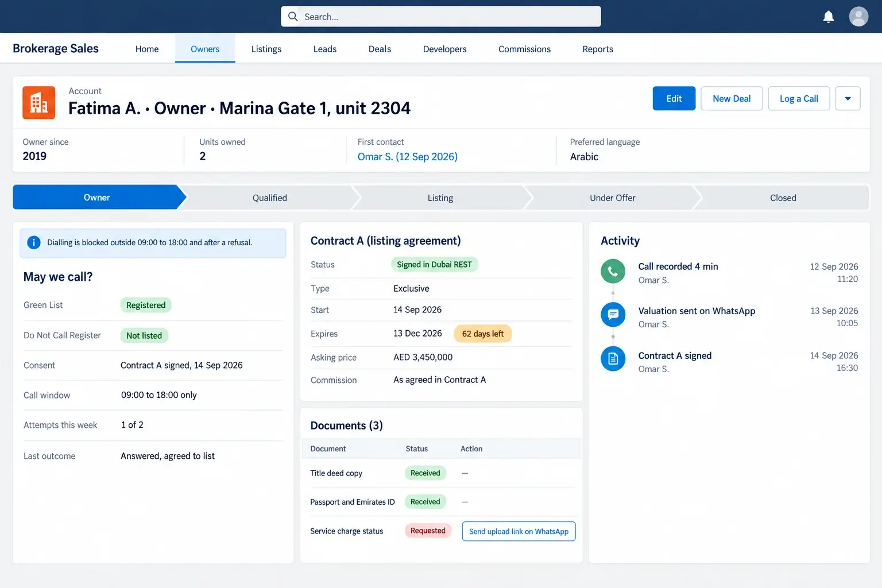Click the Requested status badge
882x588 pixels.
428,531
